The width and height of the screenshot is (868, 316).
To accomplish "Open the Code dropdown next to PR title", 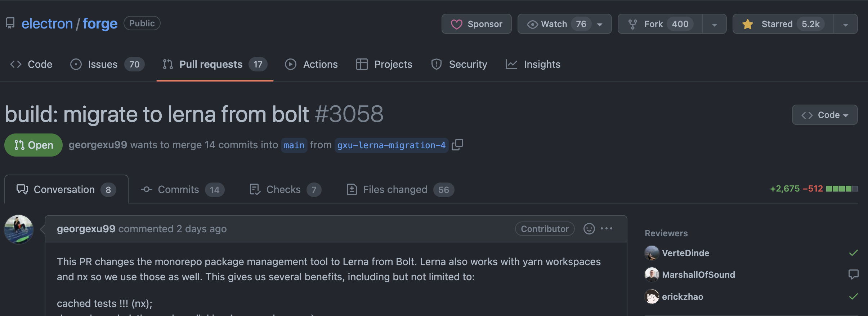I will click(x=825, y=115).
